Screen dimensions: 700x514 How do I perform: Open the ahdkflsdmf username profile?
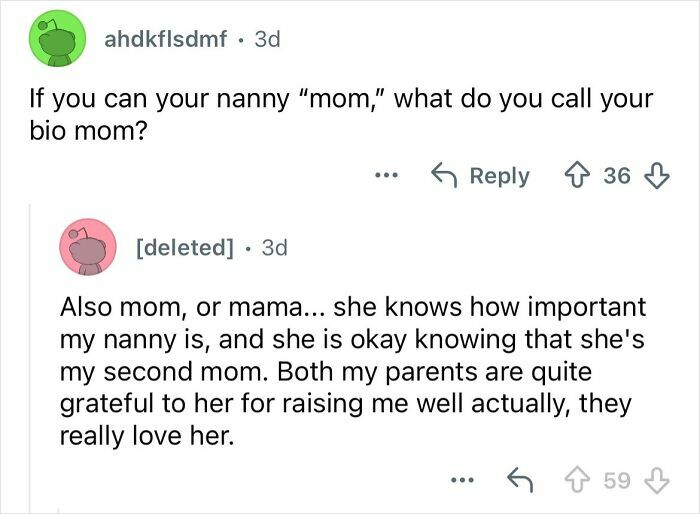tap(165, 40)
